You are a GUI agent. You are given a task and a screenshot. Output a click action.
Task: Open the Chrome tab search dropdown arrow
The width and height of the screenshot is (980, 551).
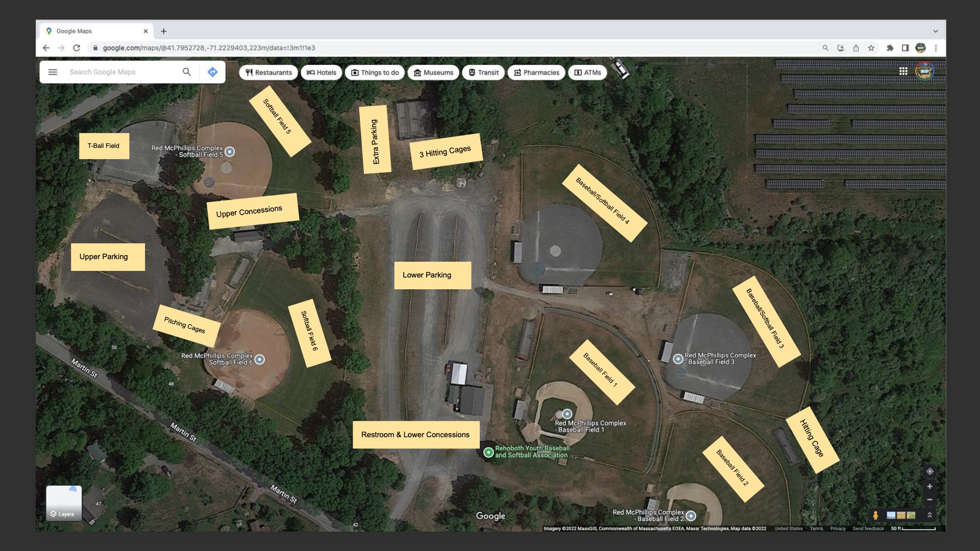(936, 31)
